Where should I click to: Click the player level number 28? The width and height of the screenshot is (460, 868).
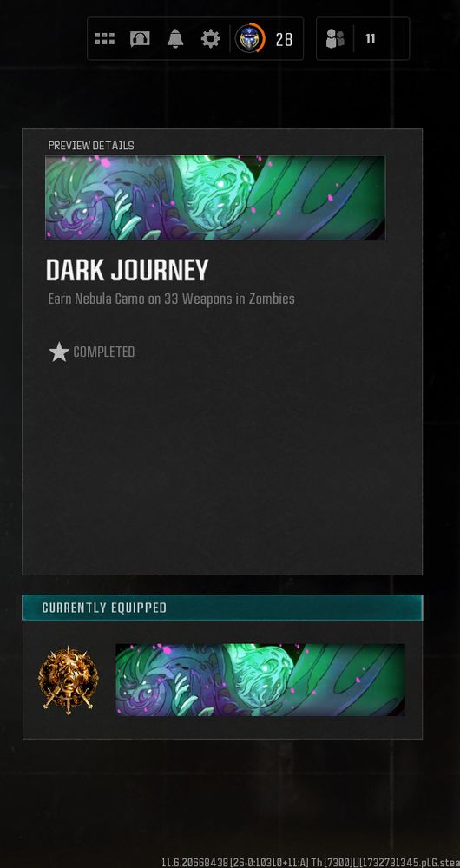284,39
